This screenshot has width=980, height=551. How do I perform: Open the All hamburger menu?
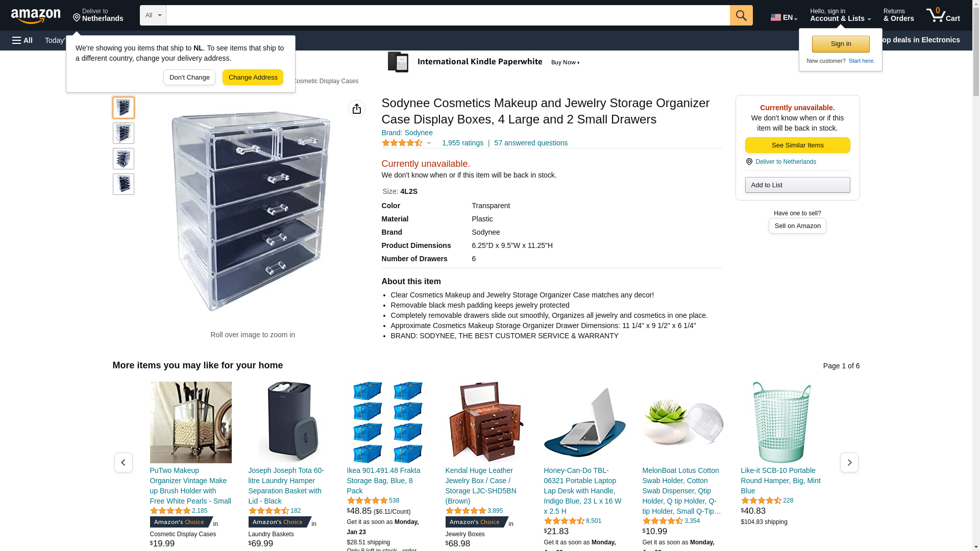22,40
